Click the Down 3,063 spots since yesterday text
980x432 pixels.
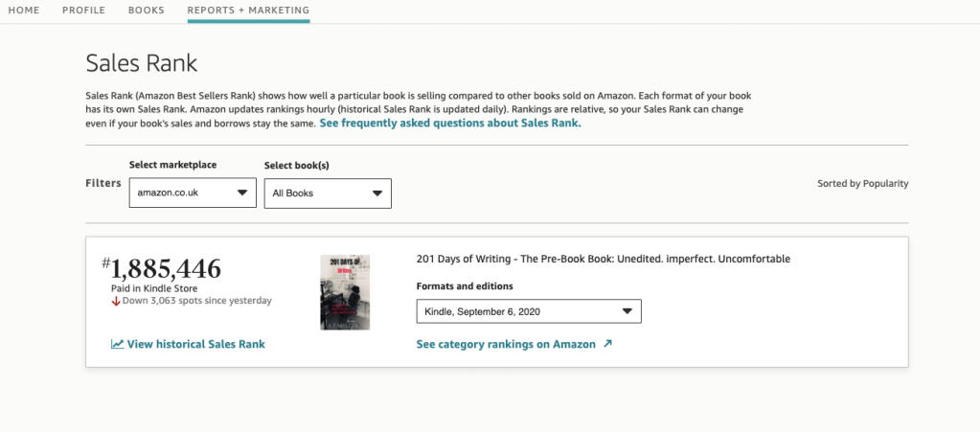[196, 301]
